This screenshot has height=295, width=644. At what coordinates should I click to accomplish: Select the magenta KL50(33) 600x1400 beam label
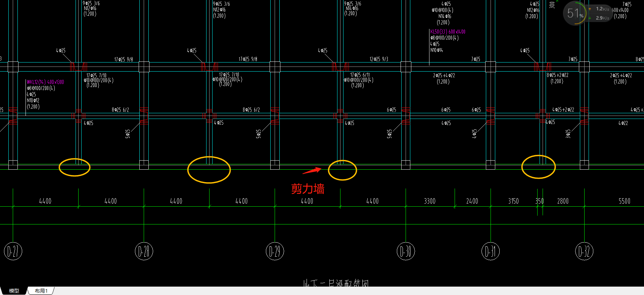[448, 32]
